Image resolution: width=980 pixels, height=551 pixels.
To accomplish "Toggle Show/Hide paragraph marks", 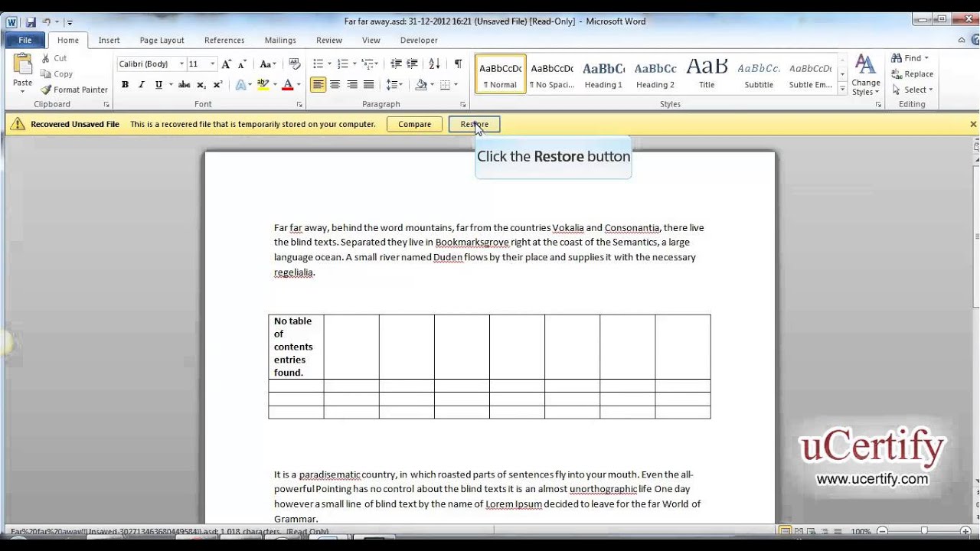I will point(458,64).
